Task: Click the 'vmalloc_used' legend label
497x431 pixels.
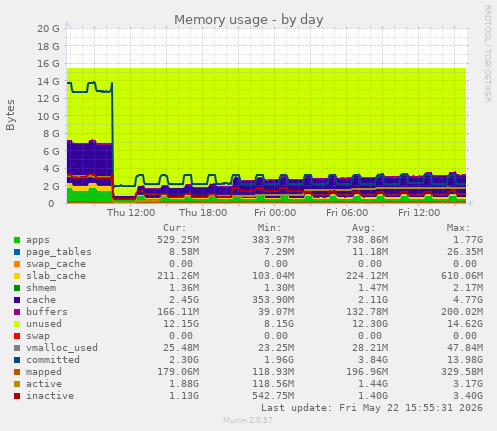Action: (62, 348)
